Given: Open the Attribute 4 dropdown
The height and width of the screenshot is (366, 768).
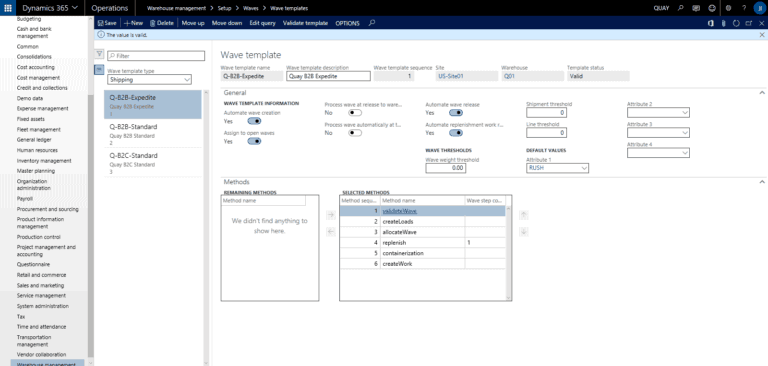Looking at the screenshot, I should pos(685,153).
